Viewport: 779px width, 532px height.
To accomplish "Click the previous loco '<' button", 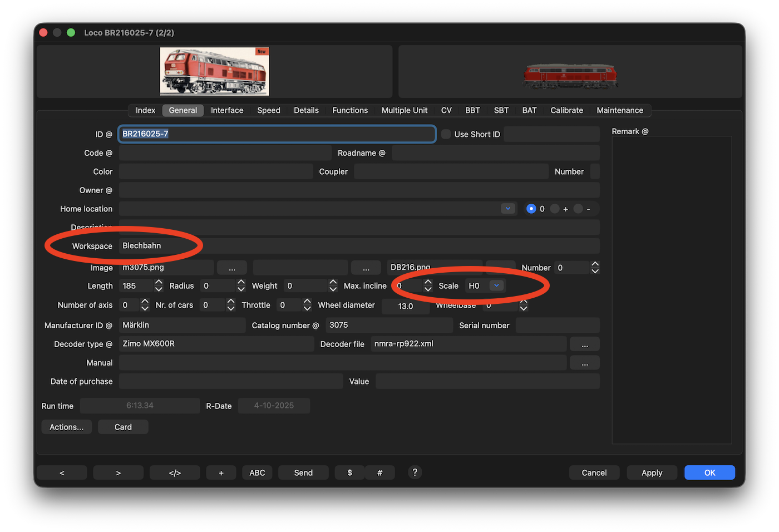I will pyautogui.click(x=62, y=472).
